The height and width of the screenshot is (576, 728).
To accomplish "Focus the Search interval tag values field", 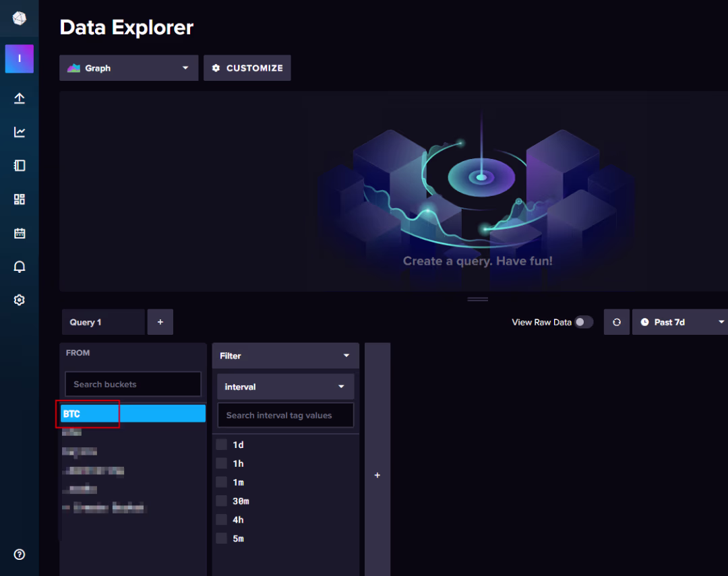I will tap(286, 416).
